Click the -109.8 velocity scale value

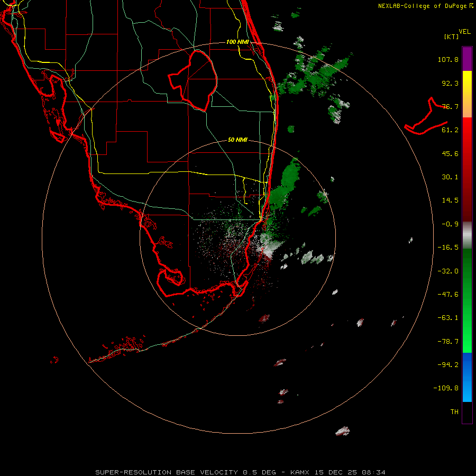[x=446, y=388]
